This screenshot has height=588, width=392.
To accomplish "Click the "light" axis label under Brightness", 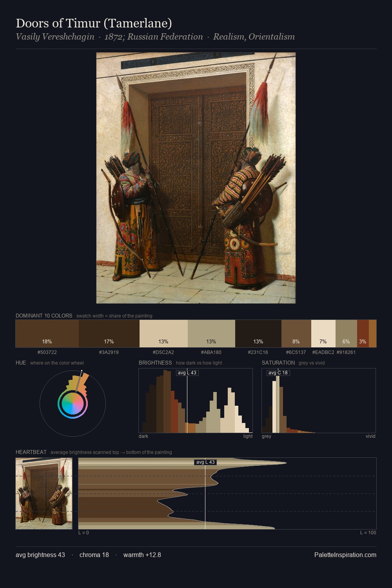I will pyautogui.click(x=248, y=436).
